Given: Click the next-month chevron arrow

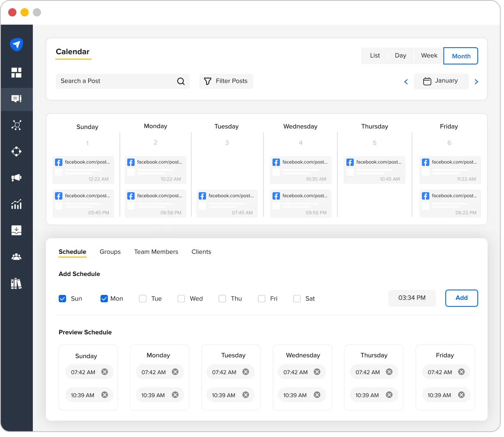Looking at the screenshot, I should 476,81.
